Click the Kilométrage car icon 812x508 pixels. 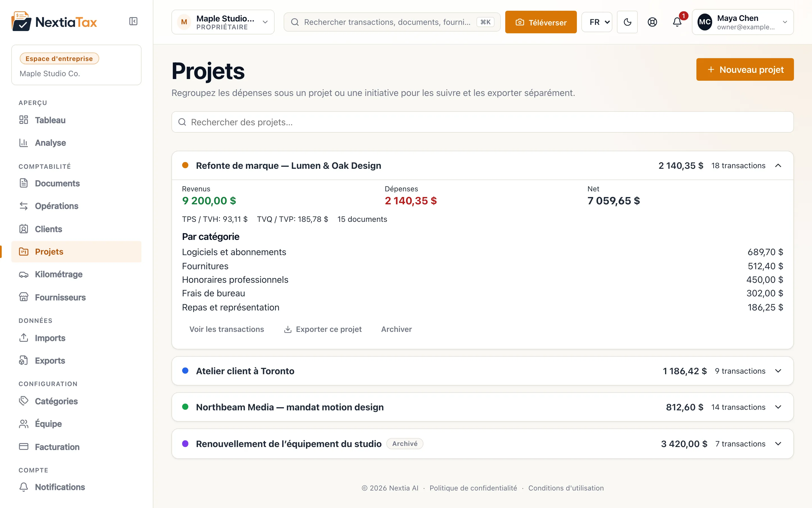point(23,275)
